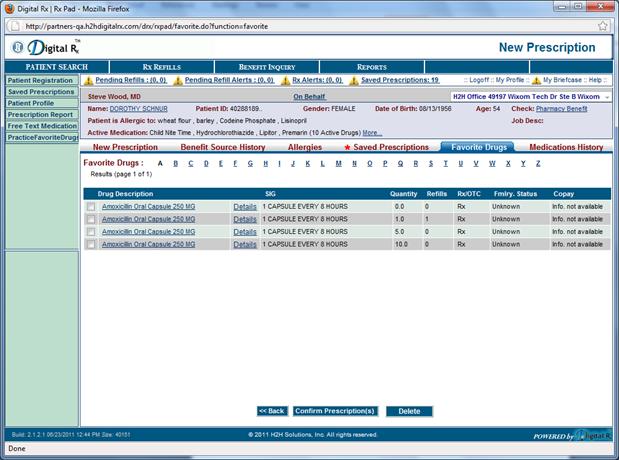
Task: Click the red star on Saved Prescriptions tab
Action: [347, 147]
